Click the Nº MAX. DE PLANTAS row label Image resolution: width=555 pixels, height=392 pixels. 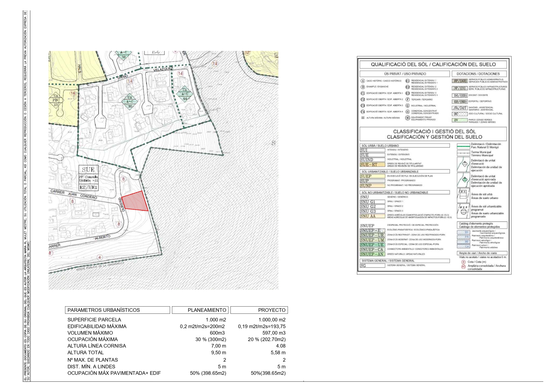point(93,360)
